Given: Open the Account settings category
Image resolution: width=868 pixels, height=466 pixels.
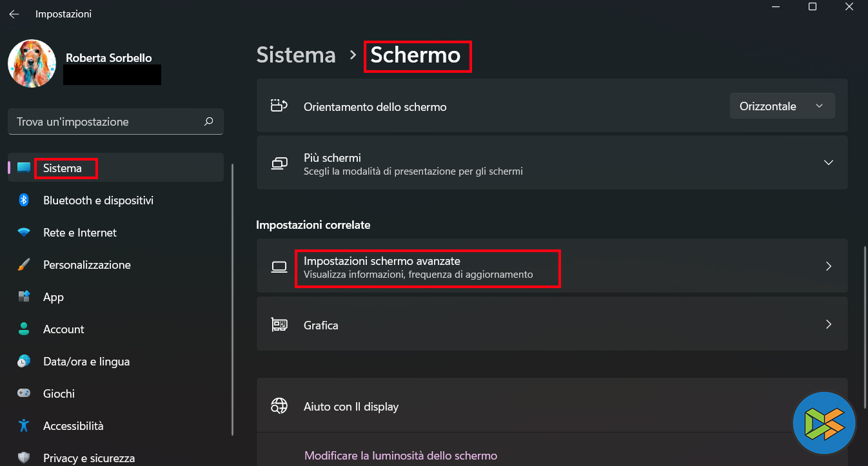Looking at the screenshot, I should point(63,329).
